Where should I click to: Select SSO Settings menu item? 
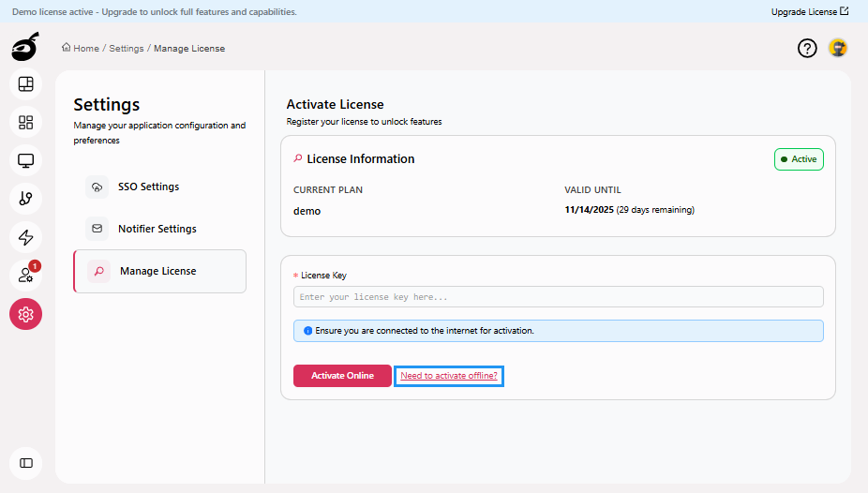pyautogui.click(x=160, y=187)
